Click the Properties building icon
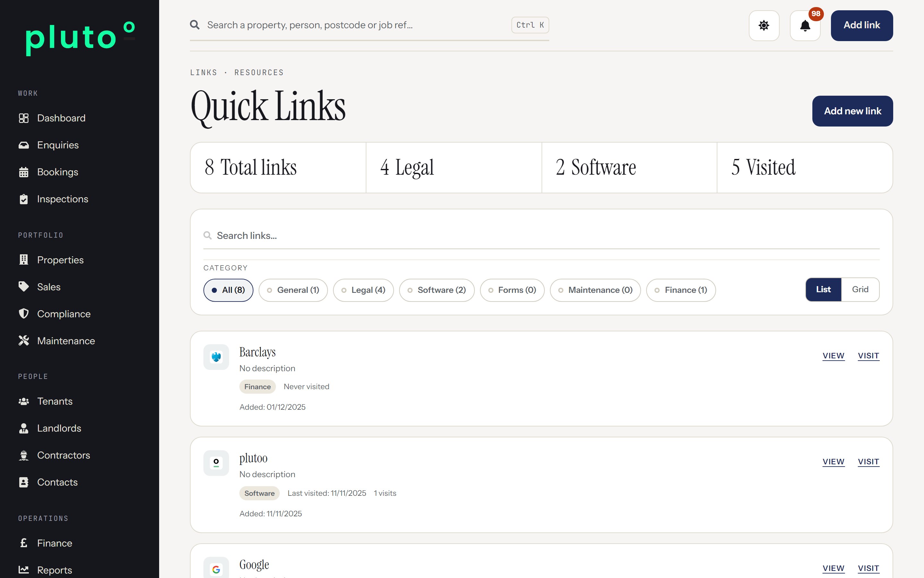Screen dimensions: 924x578 point(24,260)
